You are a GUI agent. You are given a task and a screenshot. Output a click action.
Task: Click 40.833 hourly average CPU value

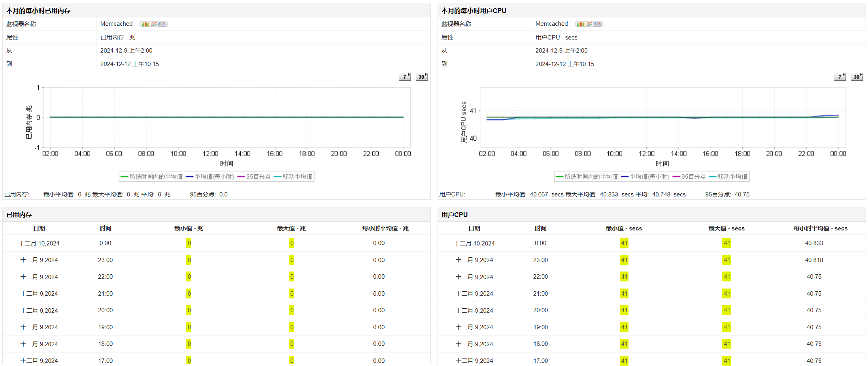click(814, 243)
